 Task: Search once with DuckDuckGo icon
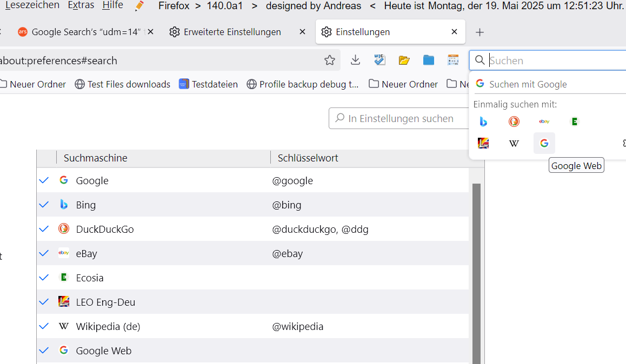point(514,122)
